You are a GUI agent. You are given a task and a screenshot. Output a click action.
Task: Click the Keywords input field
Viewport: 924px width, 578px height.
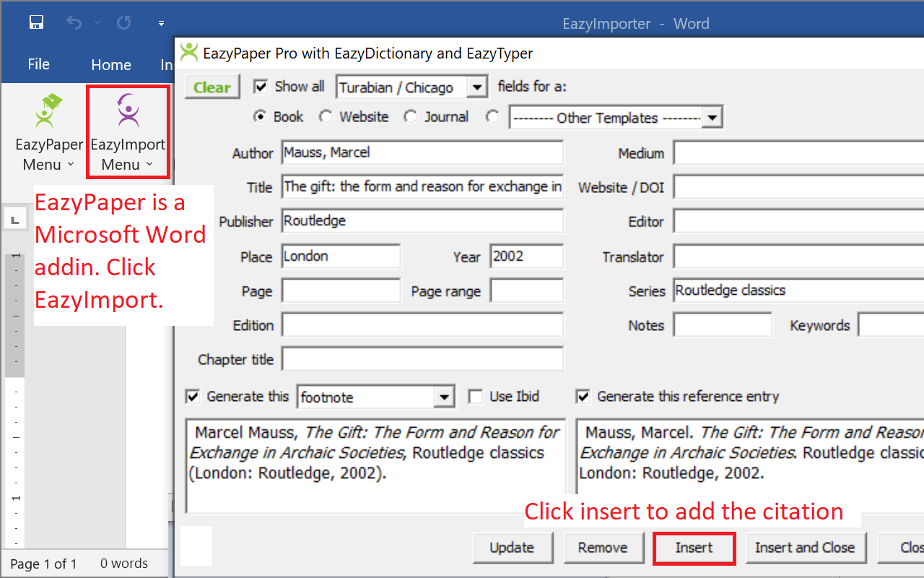(x=891, y=324)
